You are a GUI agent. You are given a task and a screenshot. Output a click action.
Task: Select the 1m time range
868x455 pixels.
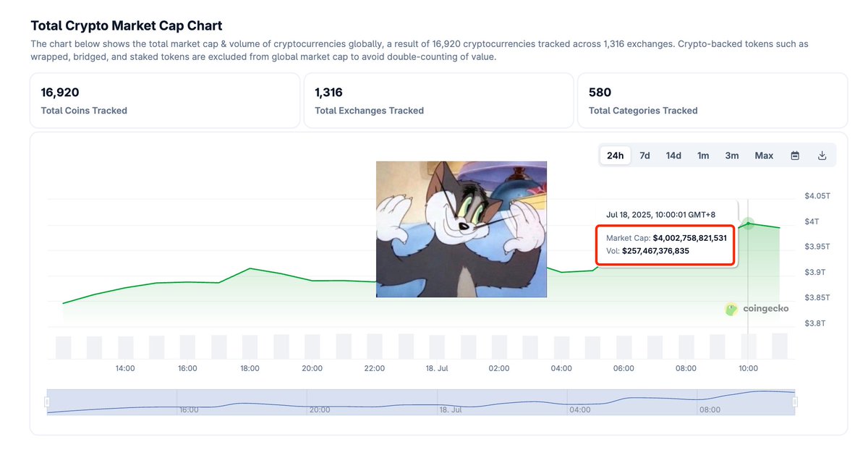point(703,156)
